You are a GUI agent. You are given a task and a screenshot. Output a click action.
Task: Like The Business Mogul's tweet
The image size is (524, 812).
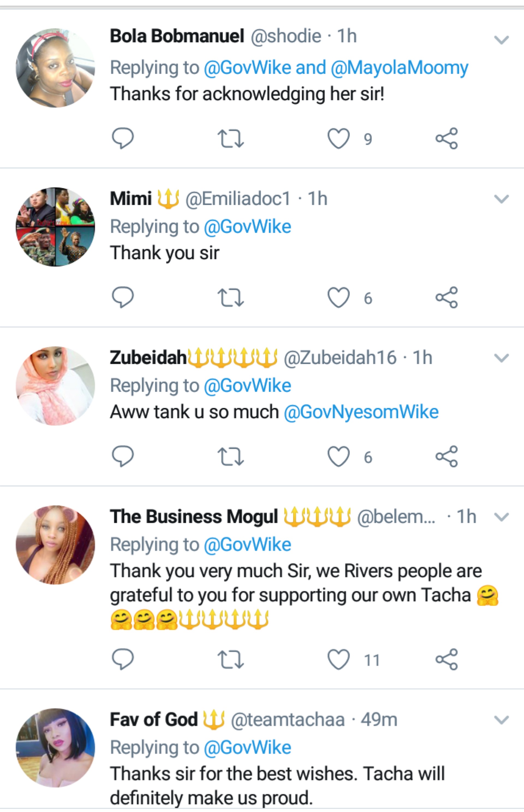pyautogui.click(x=339, y=659)
